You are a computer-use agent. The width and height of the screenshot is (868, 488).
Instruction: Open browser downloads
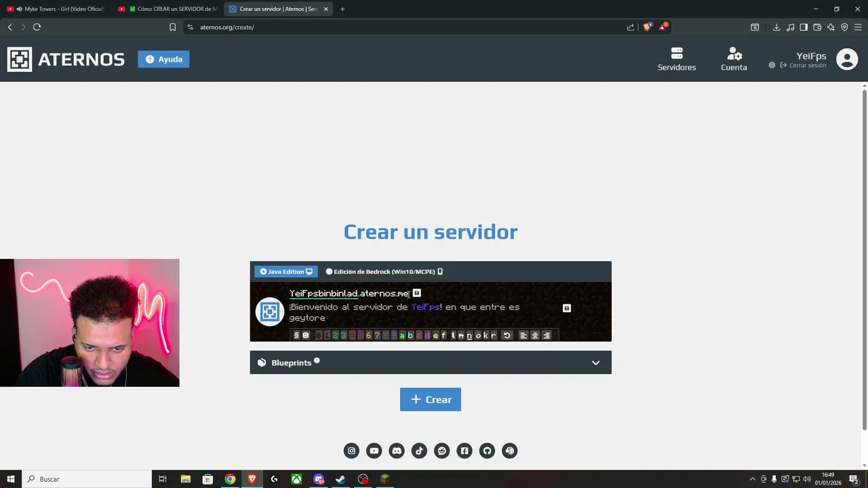click(776, 27)
